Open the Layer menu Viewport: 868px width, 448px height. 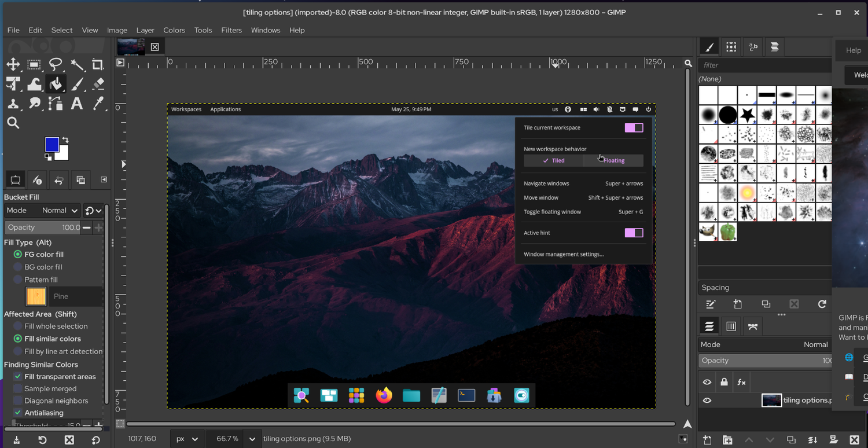[x=145, y=30]
